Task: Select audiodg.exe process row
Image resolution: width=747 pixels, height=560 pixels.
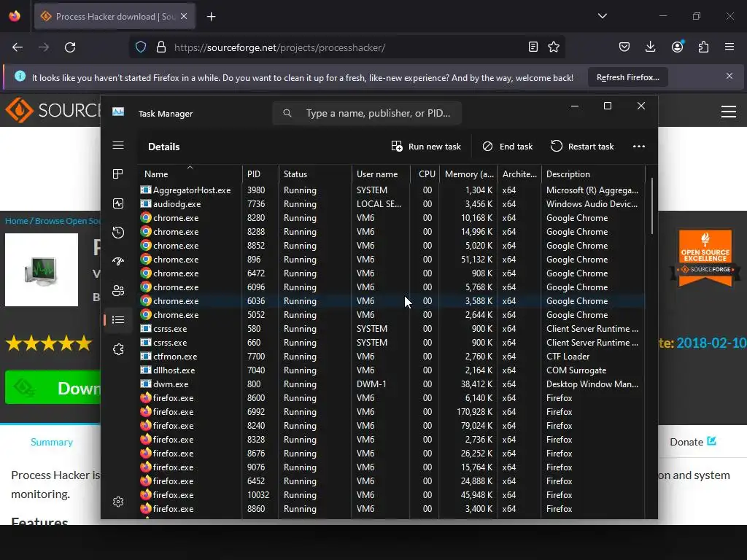Action: (x=392, y=204)
